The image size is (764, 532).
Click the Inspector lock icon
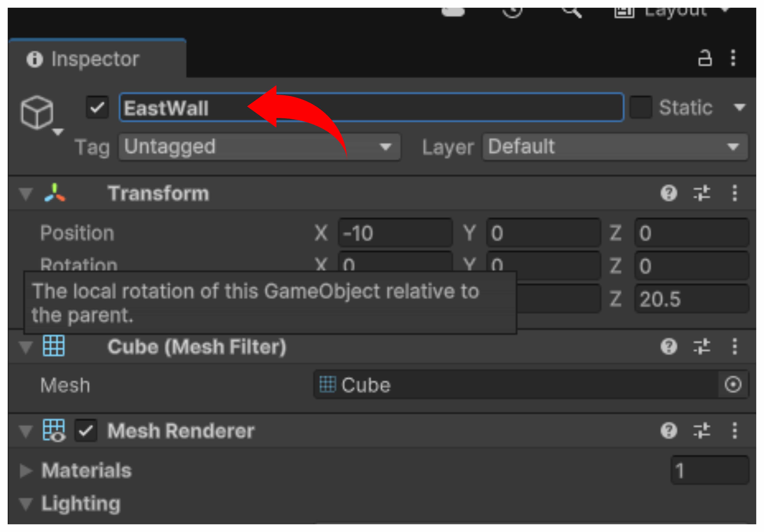(704, 58)
